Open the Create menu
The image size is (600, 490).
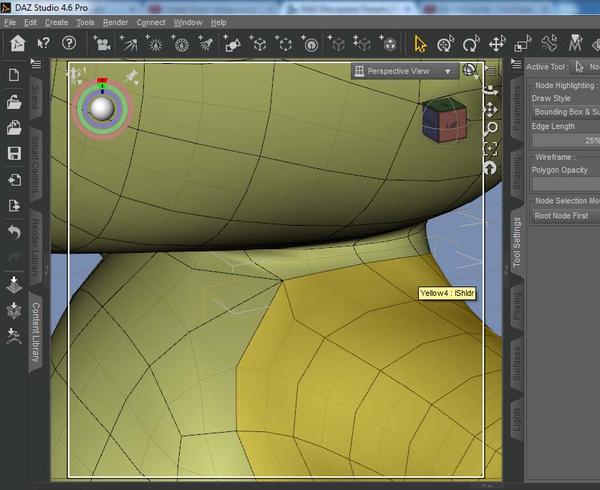pos(56,23)
